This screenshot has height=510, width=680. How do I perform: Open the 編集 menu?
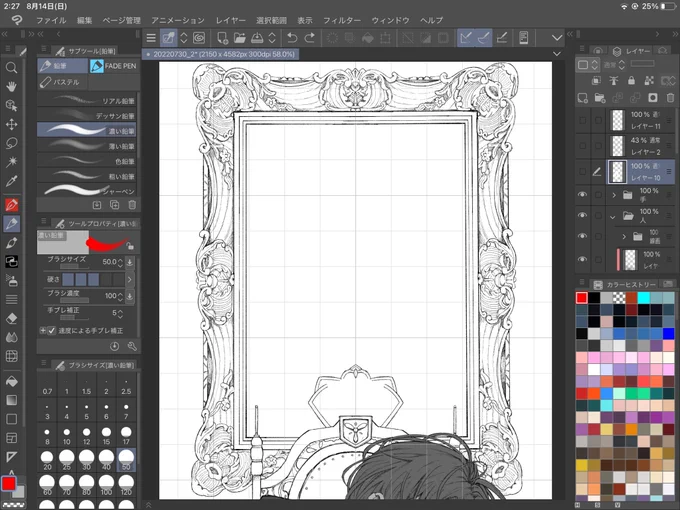click(85, 20)
